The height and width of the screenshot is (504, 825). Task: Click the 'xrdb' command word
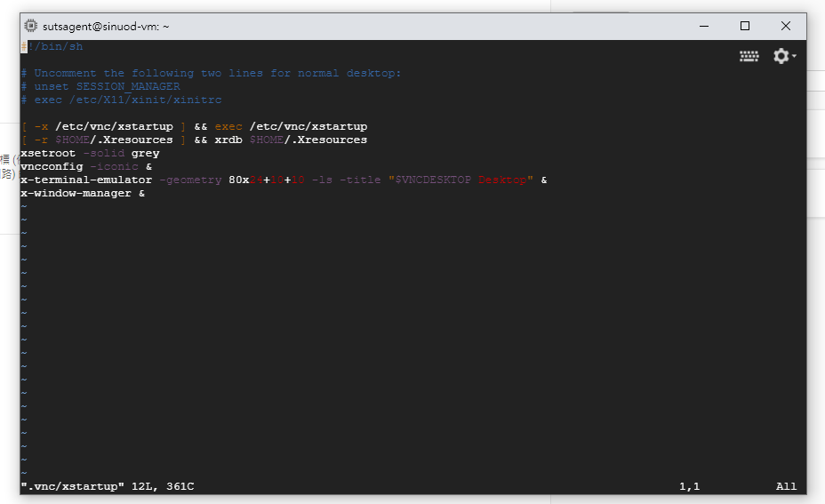(x=228, y=140)
